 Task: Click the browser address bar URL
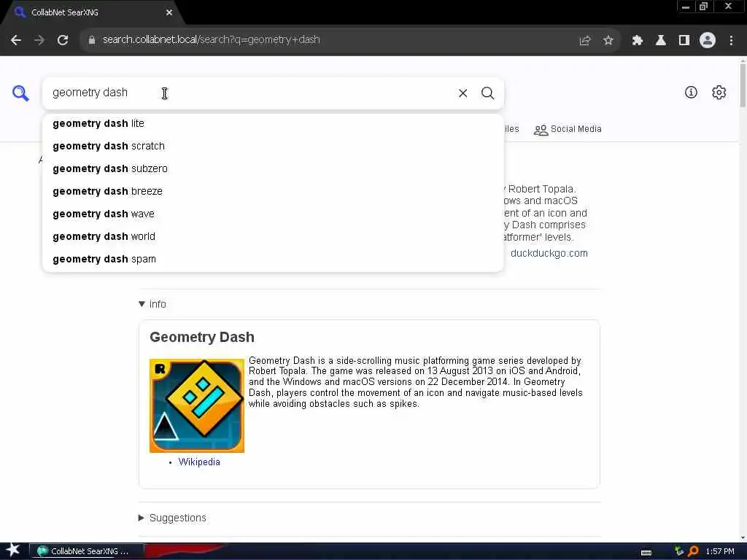[211, 40]
